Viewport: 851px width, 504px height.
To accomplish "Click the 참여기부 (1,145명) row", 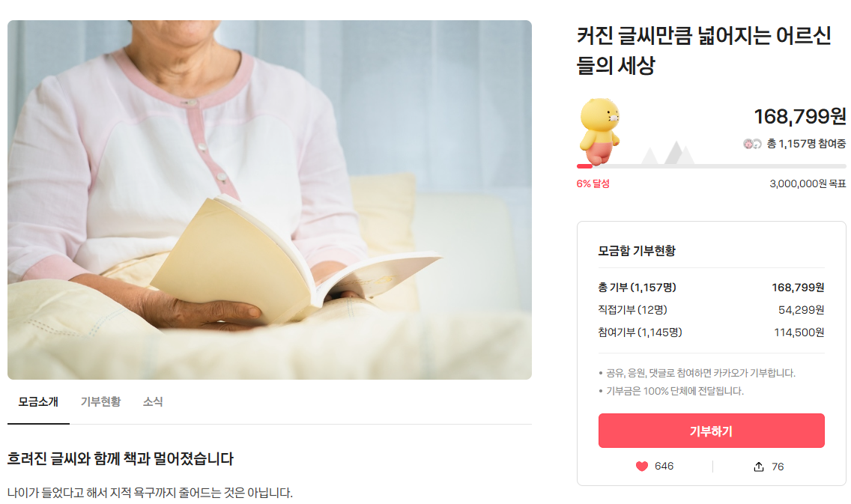I will pyautogui.click(x=711, y=333).
